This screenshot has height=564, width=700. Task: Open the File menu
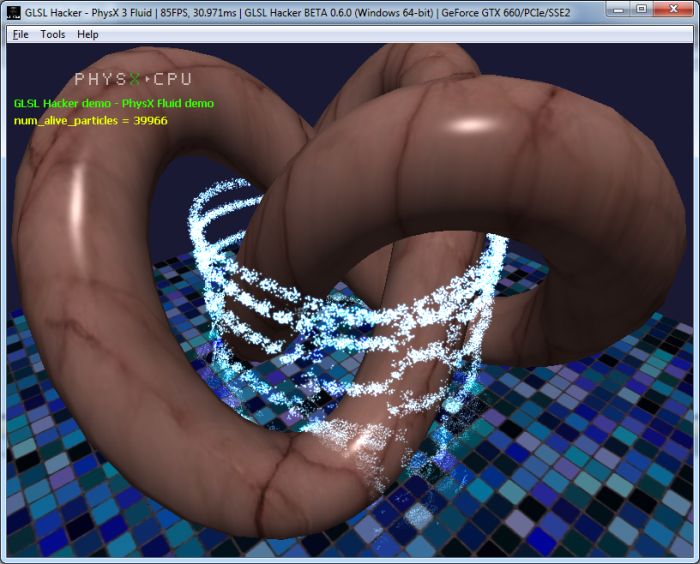coord(21,34)
